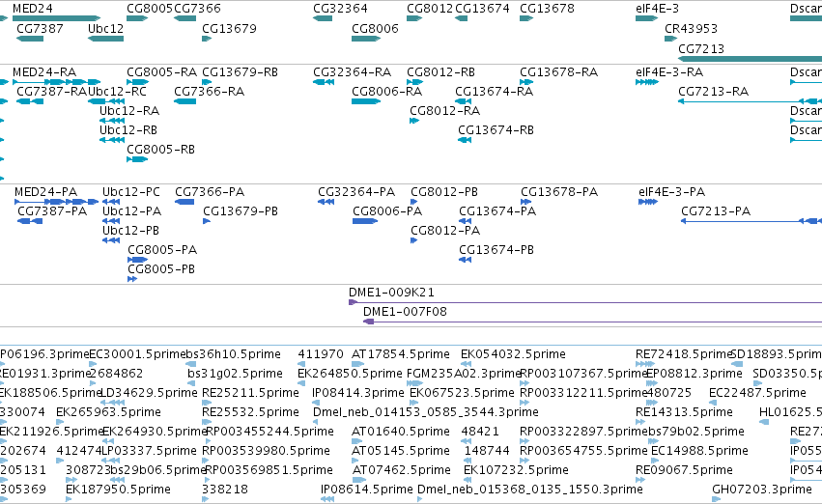The height and width of the screenshot is (504, 822).
Task: Open transcript CG13678-RA
Action: pyautogui.click(x=559, y=71)
